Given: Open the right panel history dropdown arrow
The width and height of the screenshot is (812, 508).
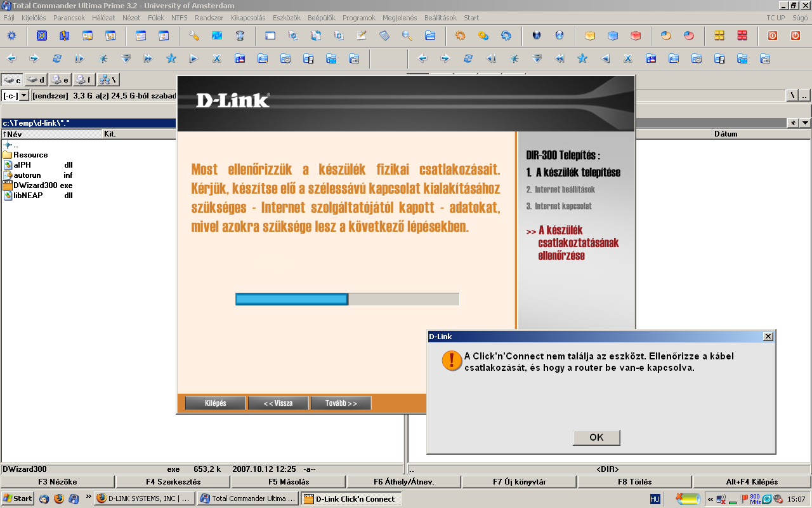Looking at the screenshot, I should coord(805,123).
